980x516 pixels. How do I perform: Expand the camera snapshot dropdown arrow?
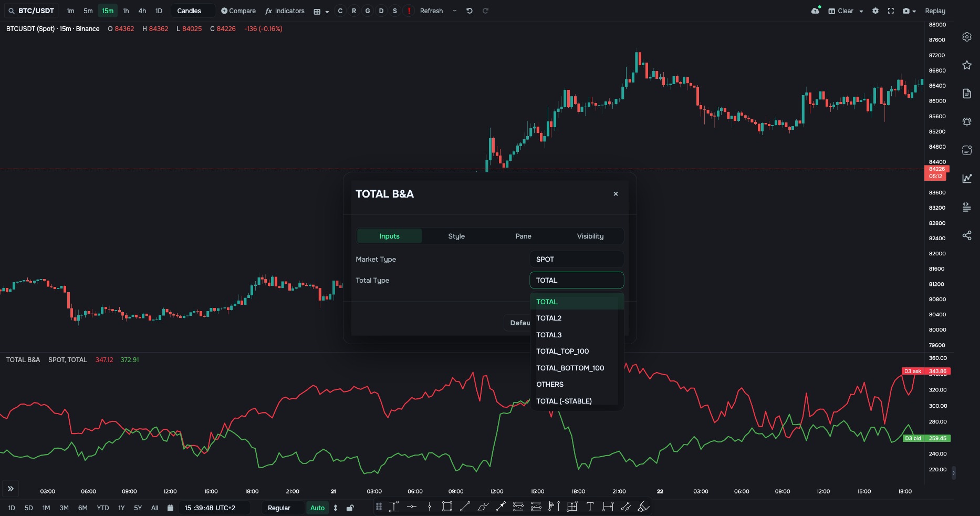pyautogui.click(x=914, y=11)
